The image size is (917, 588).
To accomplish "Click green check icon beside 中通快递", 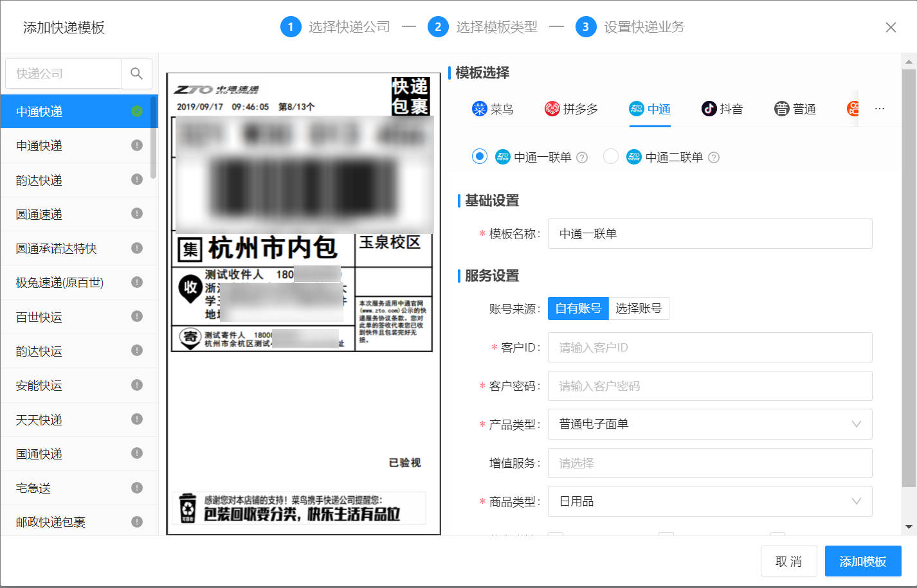I will (x=137, y=111).
